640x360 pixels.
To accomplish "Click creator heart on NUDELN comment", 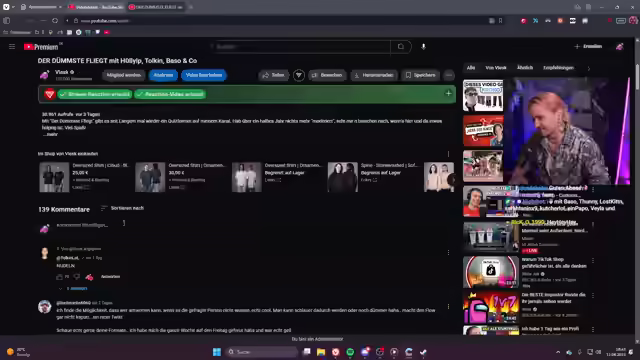I will (89, 277).
